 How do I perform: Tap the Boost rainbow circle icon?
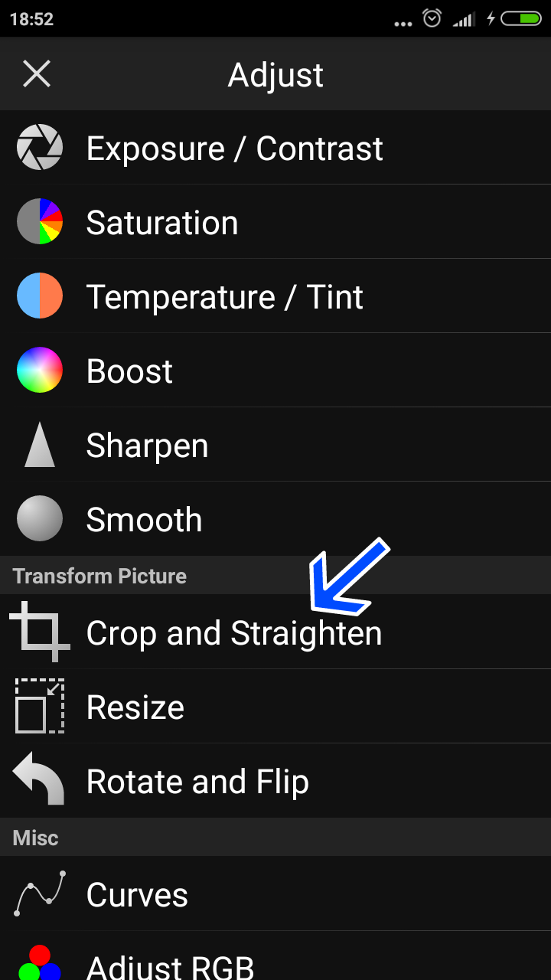(x=39, y=370)
